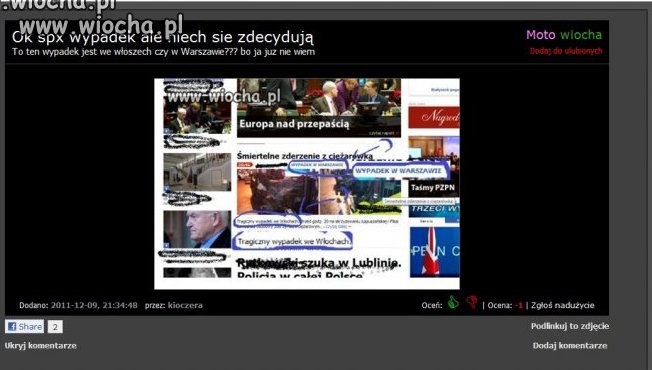The height and width of the screenshot is (370, 652).
Task: Click the red thumbs-down rating icon
Action: coord(472,302)
